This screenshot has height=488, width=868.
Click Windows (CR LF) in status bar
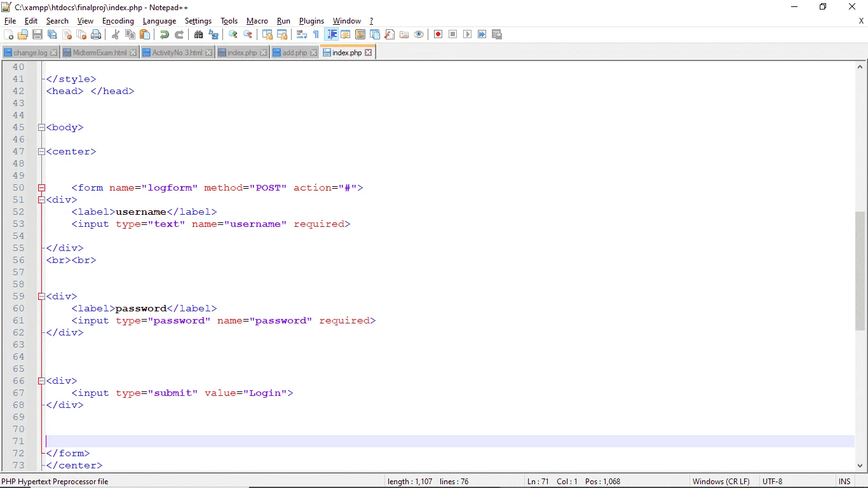pyautogui.click(x=721, y=482)
